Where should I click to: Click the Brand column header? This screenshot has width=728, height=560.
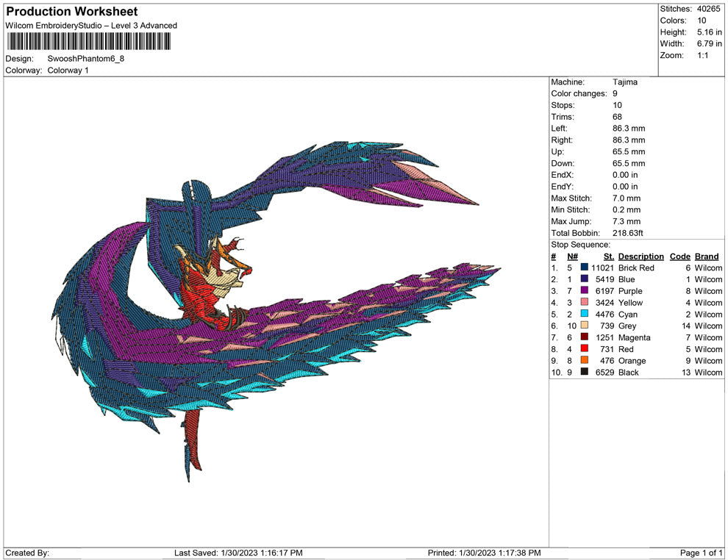pyautogui.click(x=707, y=256)
